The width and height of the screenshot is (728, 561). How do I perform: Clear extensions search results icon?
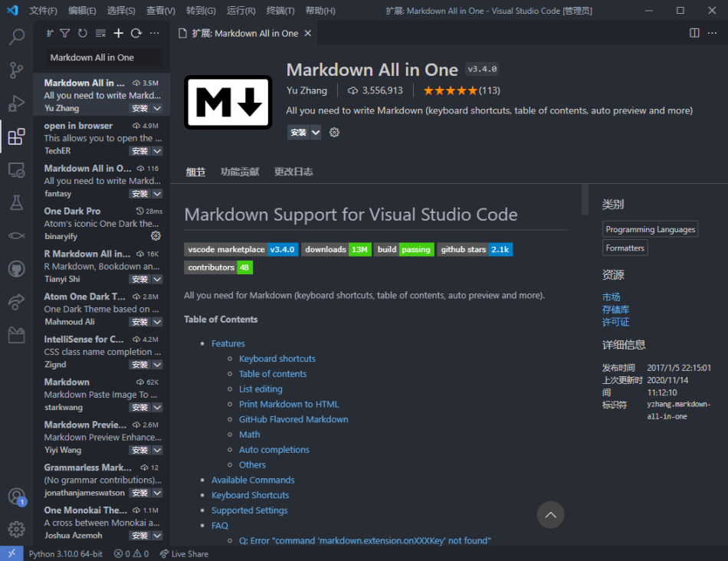pos(100,33)
